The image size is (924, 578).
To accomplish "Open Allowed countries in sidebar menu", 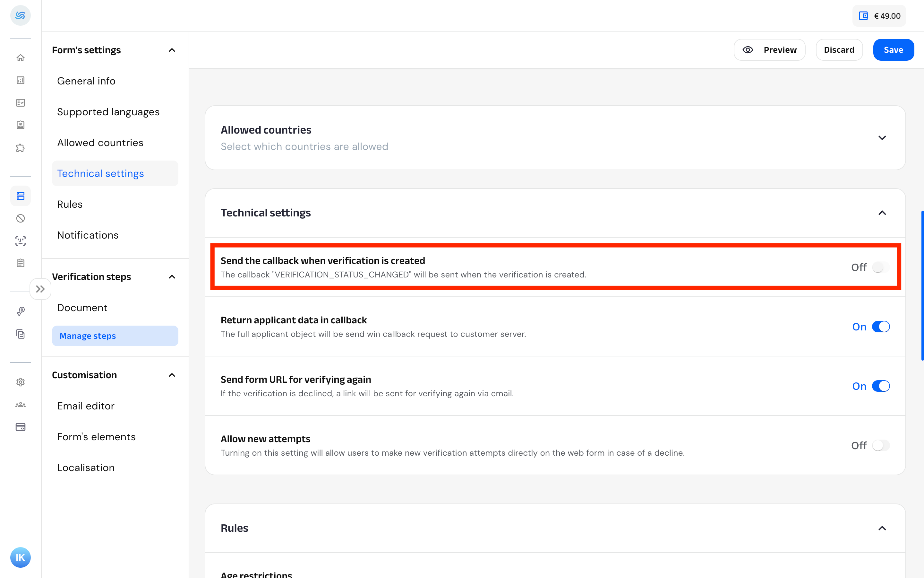I will point(100,143).
